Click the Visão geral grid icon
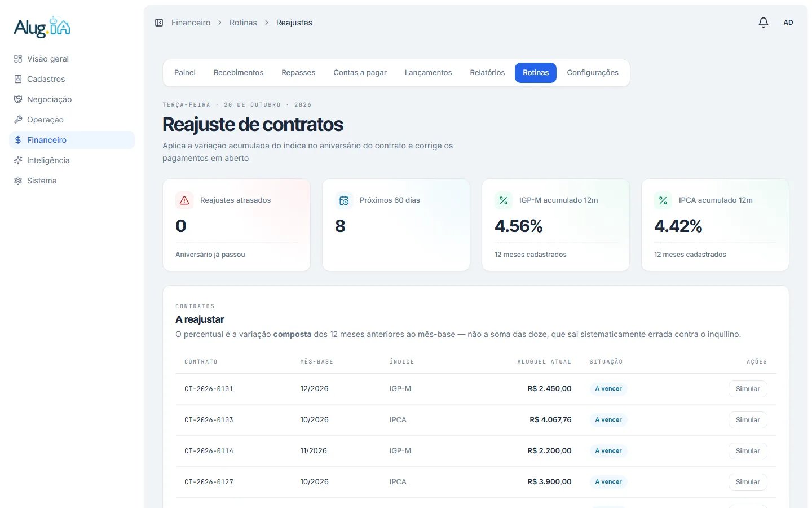 point(18,59)
